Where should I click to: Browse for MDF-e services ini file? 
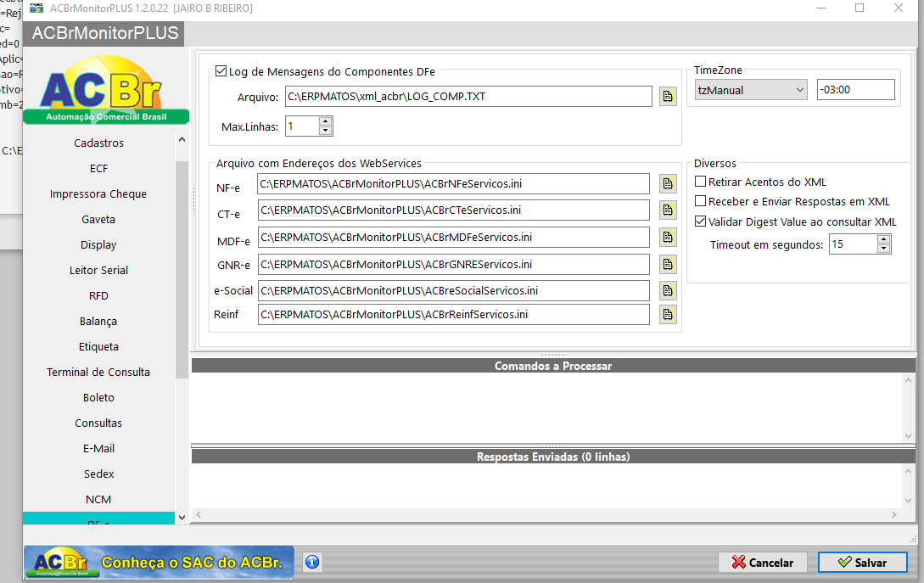pyautogui.click(x=668, y=237)
